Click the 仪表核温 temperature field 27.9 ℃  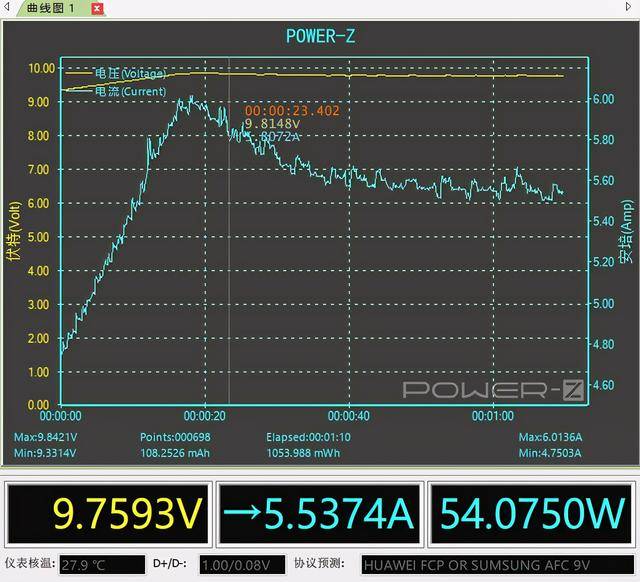[x=102, y=565]
